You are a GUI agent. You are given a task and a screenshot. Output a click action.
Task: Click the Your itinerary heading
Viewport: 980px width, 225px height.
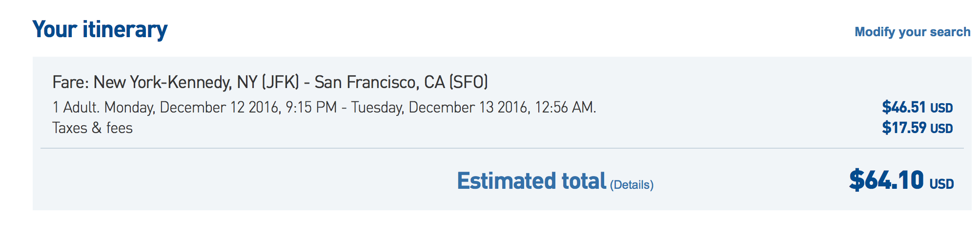click(x=100, y=29)
